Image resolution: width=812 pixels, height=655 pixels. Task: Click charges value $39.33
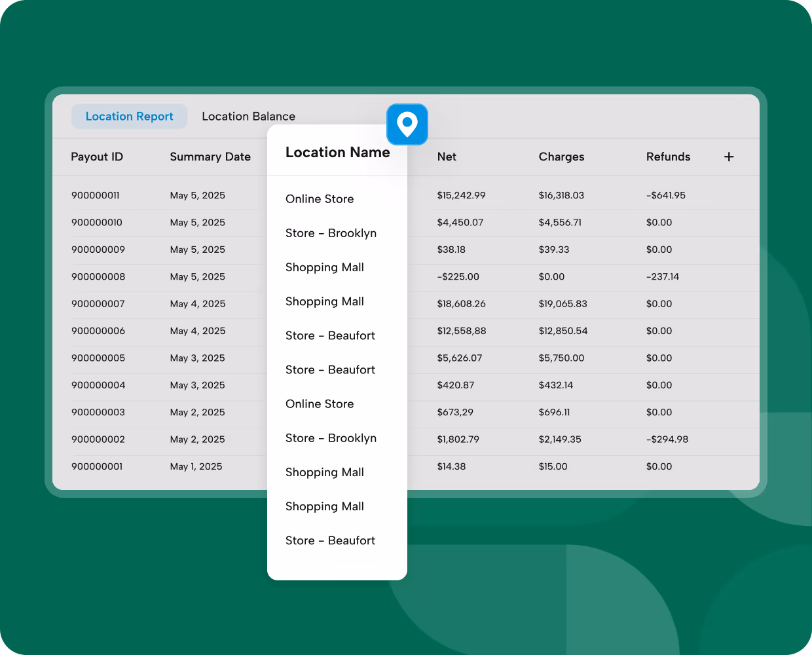[553, 250]
